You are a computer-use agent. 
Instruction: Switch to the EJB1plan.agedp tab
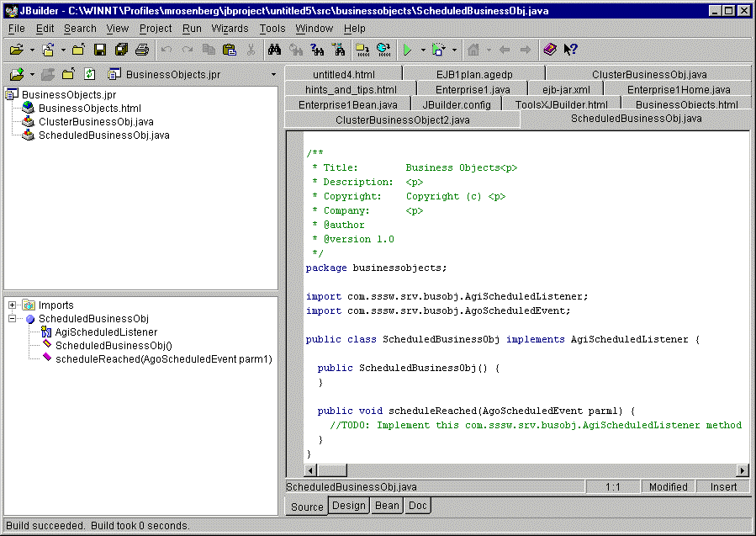474,74
